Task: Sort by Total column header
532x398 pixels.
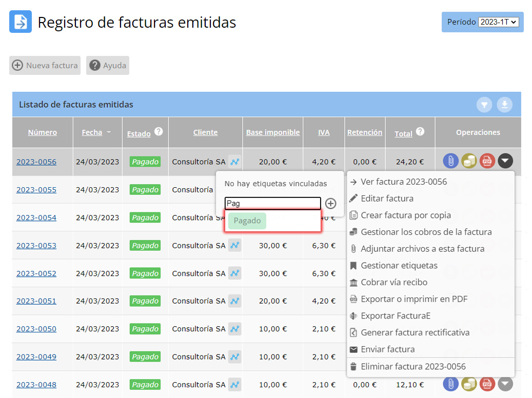Action: 403,134
